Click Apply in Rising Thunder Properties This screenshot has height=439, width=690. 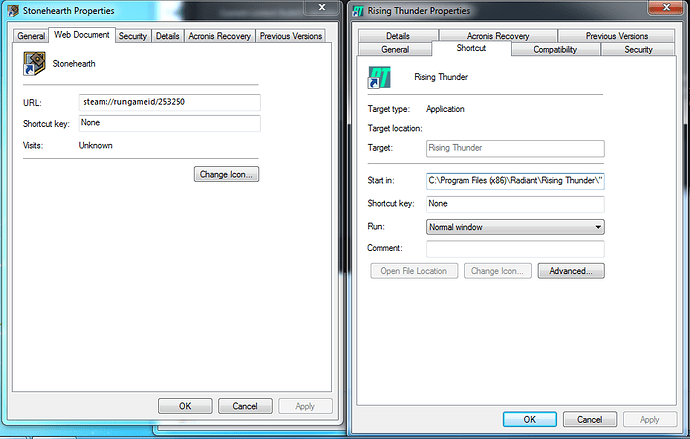pos(650,419)
